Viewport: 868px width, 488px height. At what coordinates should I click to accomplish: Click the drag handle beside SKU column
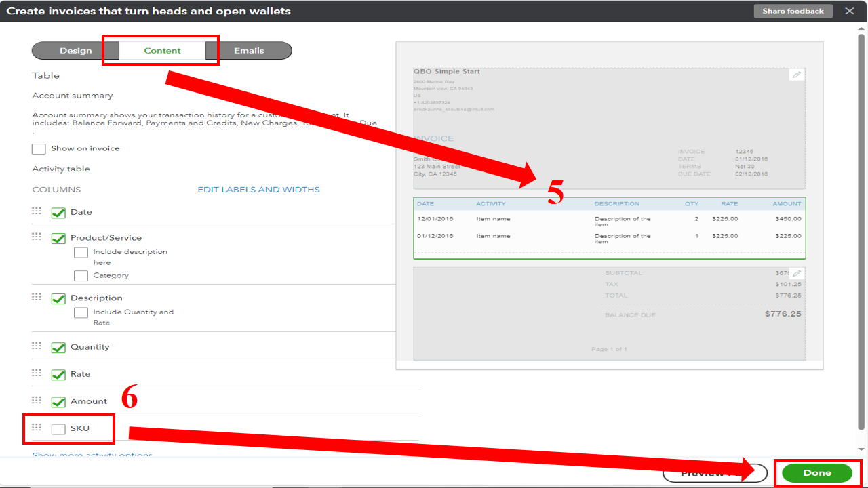coord(37,427)
